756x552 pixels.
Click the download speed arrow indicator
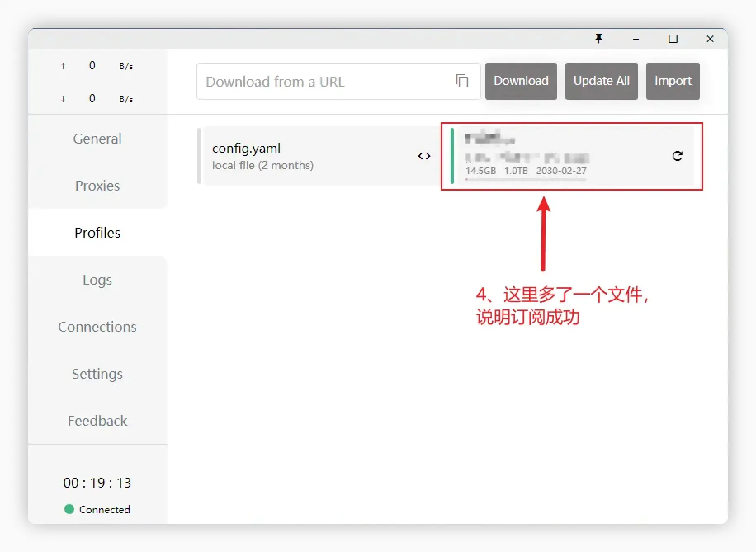[x=63, y=99]
